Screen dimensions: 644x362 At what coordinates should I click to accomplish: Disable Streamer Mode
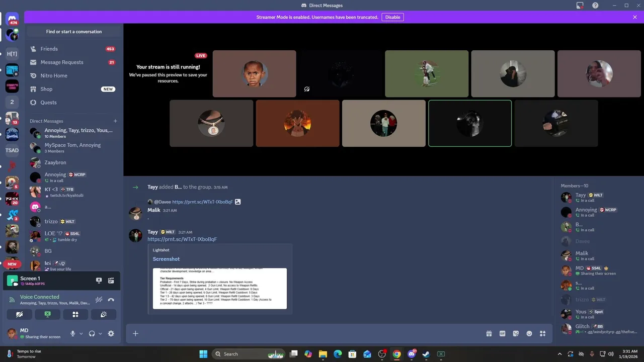[x=392, y=17]
